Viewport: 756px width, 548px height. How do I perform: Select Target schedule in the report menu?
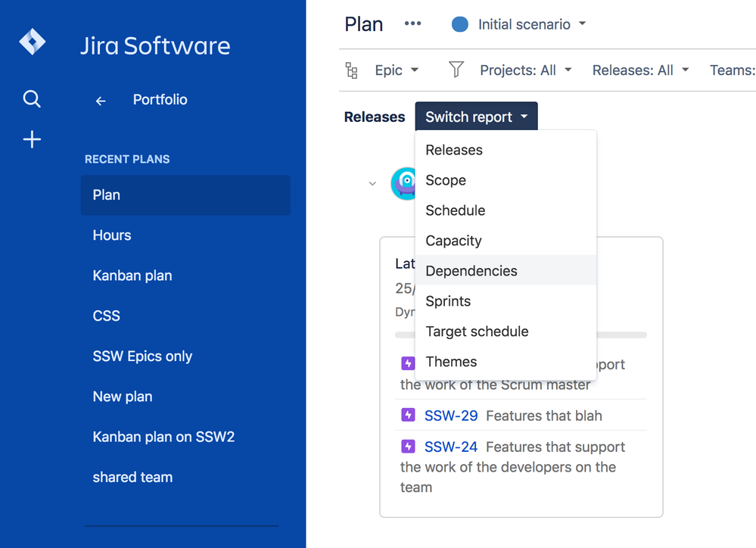506,332
